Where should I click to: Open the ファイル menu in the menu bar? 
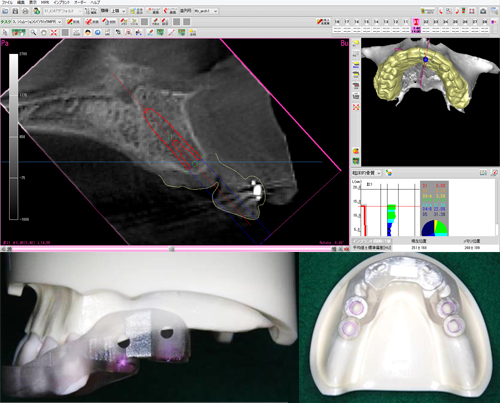coord(7,2)
